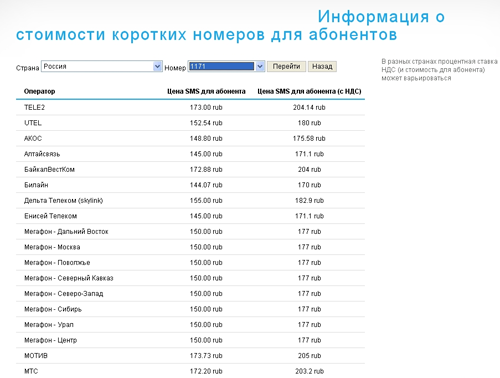Click the 203.2 rub price for МТС
The width and height of the screenshot is (500, 378).
[x=309, y=371]
